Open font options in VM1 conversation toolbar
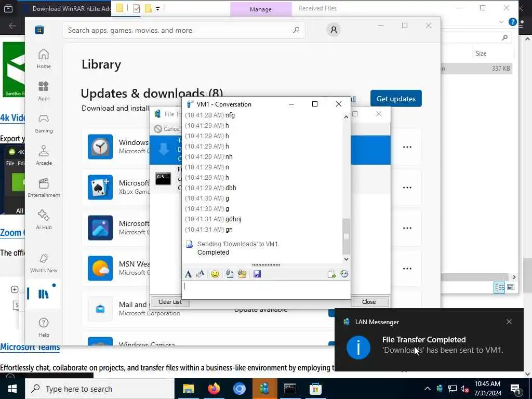Image resolution: width=532 pixels, height=399 pixels. click(188, 274)
